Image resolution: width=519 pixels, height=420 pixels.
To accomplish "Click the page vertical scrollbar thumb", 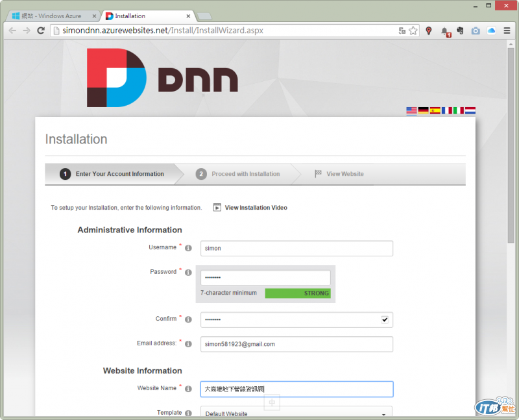I will [x=511, y=145].
